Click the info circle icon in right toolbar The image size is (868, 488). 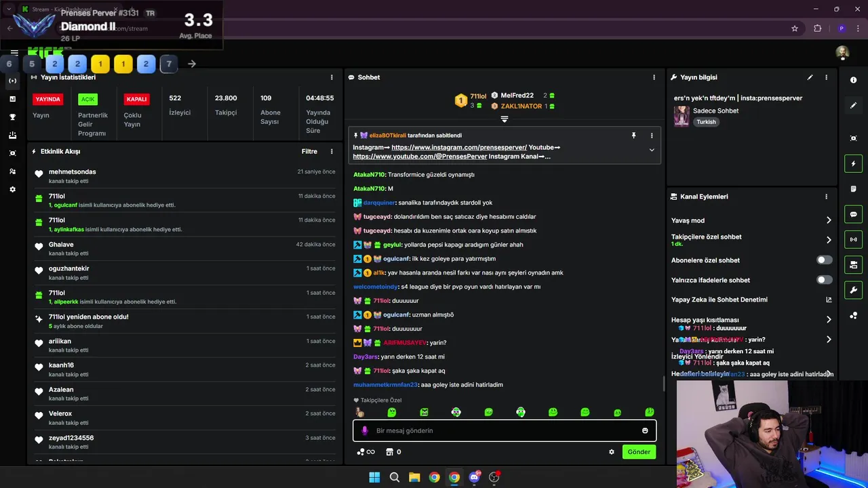tap(853, 80)
